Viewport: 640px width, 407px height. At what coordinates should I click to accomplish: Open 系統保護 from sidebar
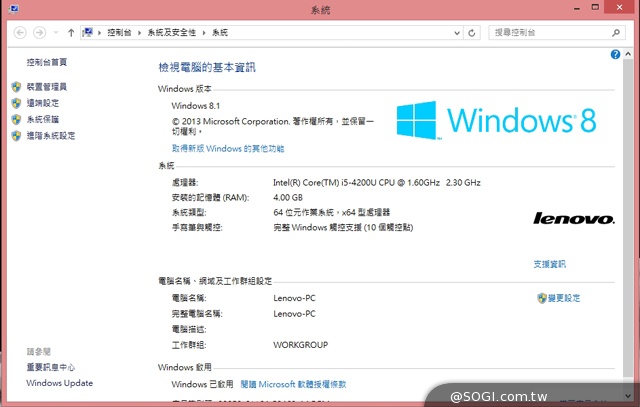pos(43,119)
